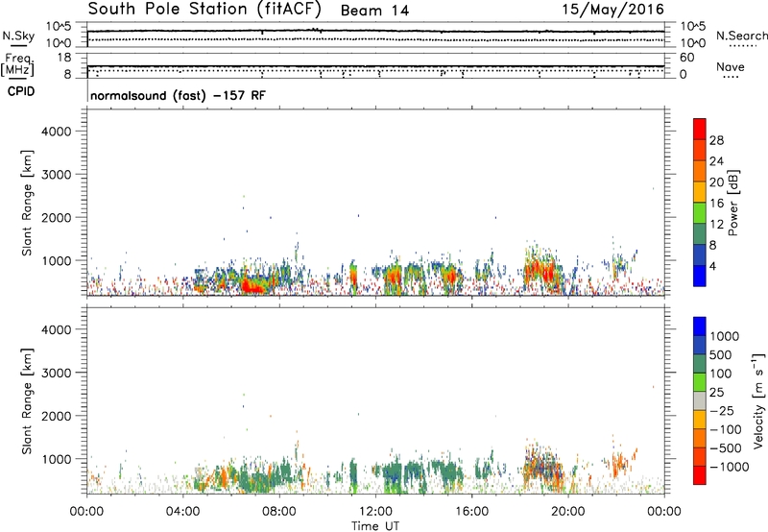Click the '-25' tick on Velocity colorbar

(x=722, y=411)
